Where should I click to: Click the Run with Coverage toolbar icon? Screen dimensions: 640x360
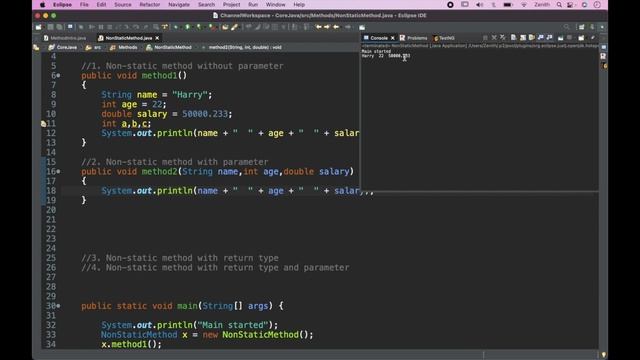[199, 27]
